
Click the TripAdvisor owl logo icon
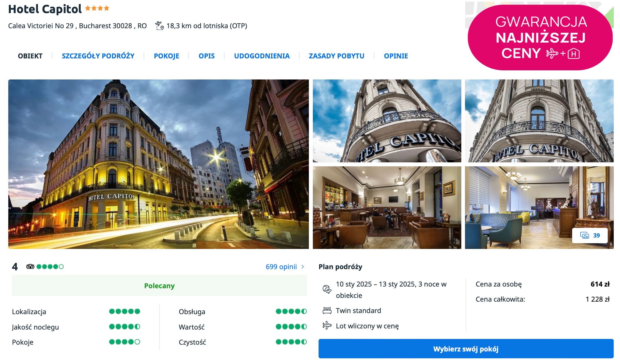tap(30, 267)
